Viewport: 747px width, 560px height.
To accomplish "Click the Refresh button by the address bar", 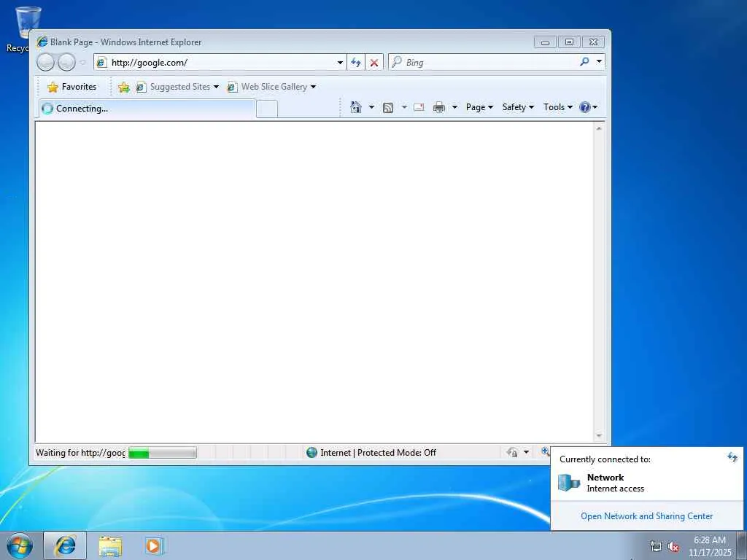I will (356, 63).
